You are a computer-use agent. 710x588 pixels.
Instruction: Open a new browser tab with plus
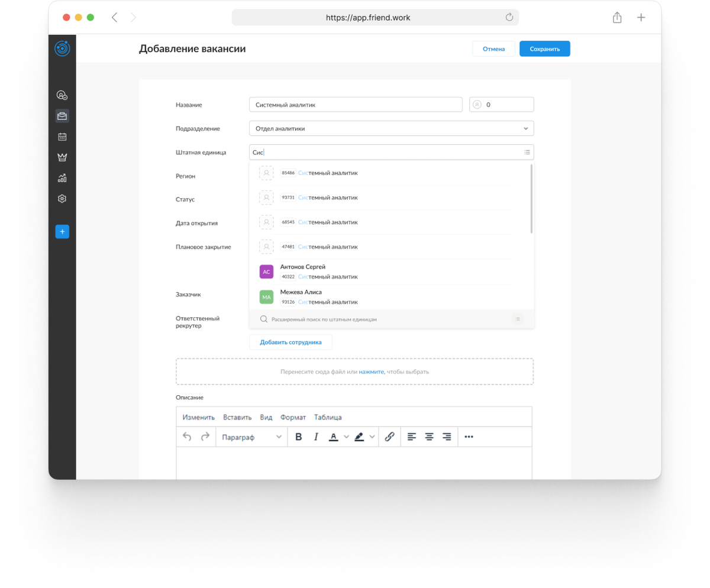[641, 18]
